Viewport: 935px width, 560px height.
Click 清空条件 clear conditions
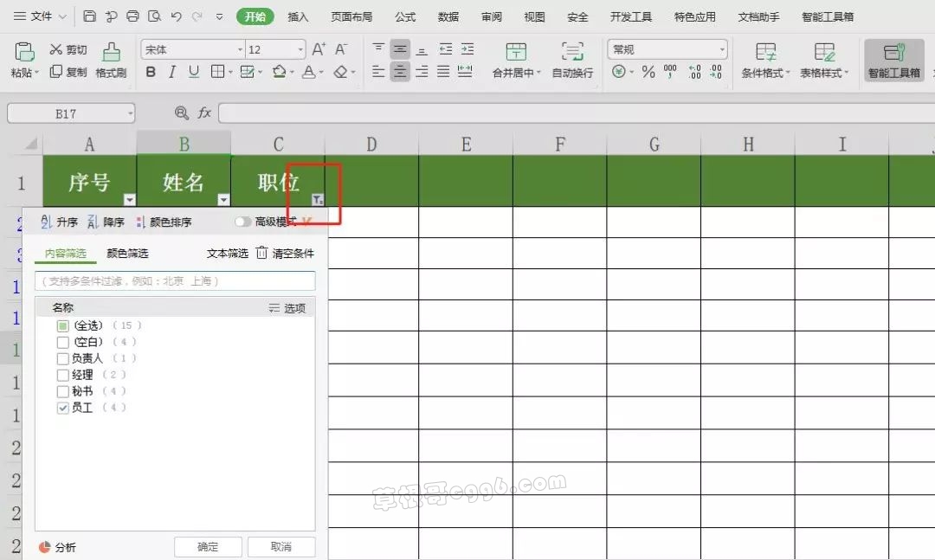(x=286, y=254)
